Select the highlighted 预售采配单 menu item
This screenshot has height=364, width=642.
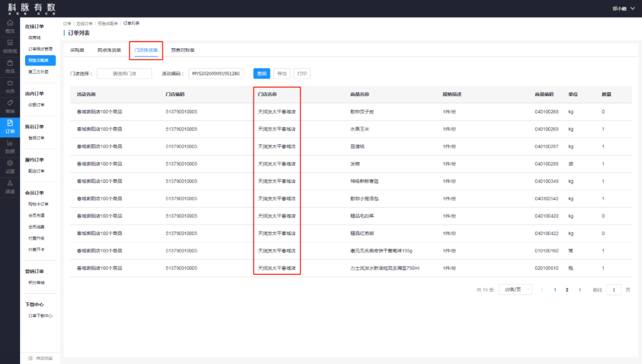40,61
